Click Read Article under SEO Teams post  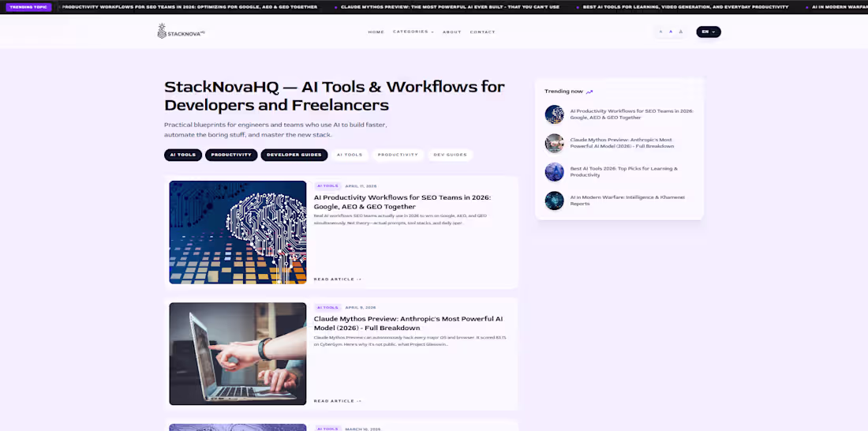pyautogui.click(x=337, y=279)
